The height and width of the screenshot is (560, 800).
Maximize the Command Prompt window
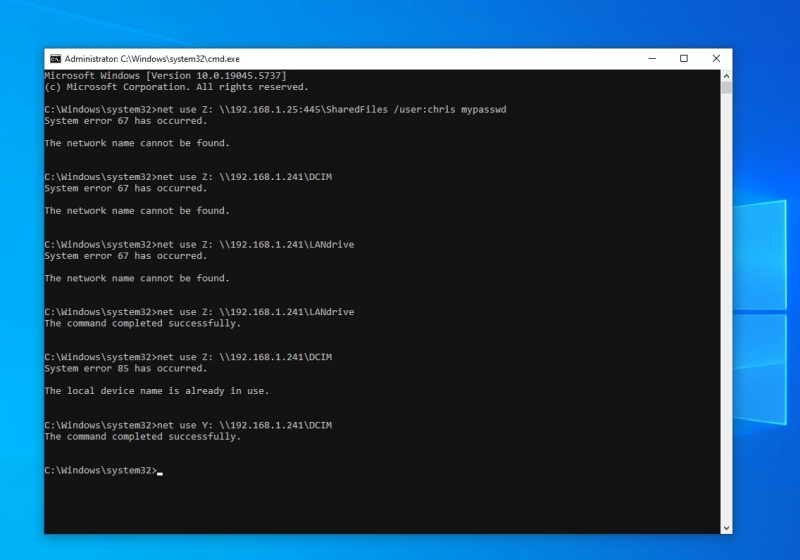tap(684, 59)
